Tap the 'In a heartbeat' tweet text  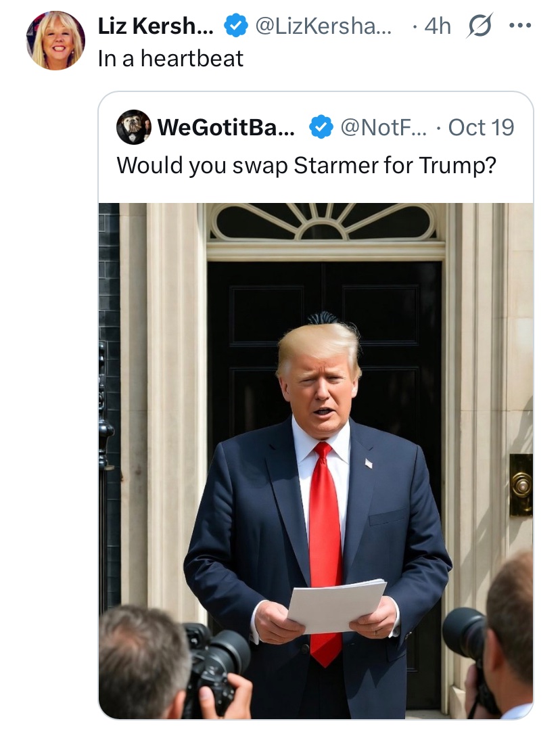click(170, 59)
